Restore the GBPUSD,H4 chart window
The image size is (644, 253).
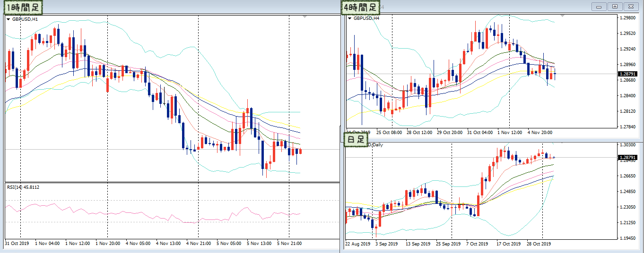pos(615,6)
